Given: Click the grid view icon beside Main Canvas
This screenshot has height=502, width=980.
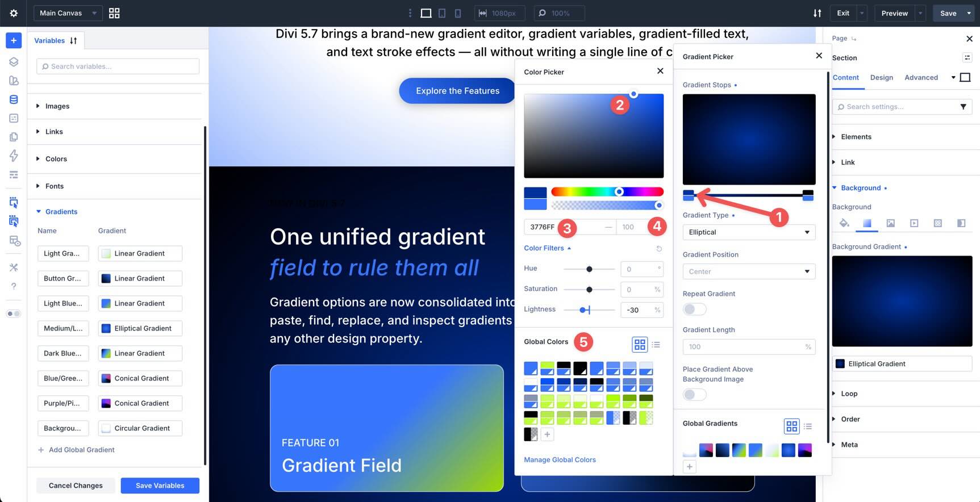Looking at the screenshot, I should 114,13.
